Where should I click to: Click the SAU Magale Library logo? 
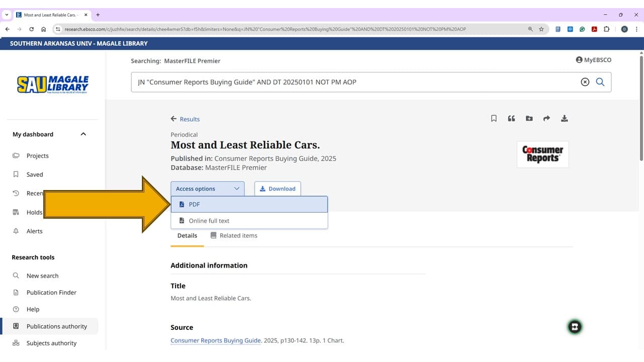(x=53, y=84)
